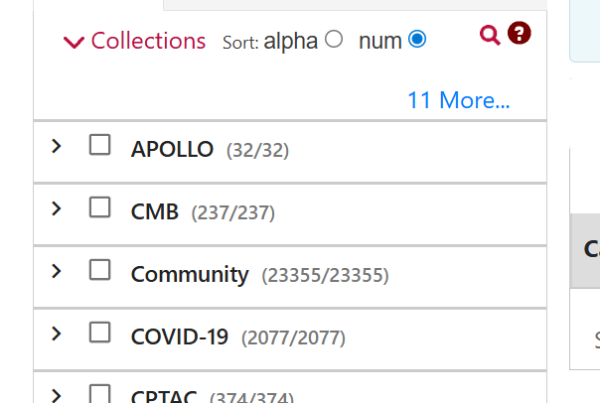Click the APOLLO collection label
The height and width of the screenshot is (403, 600).
point(172,149)
